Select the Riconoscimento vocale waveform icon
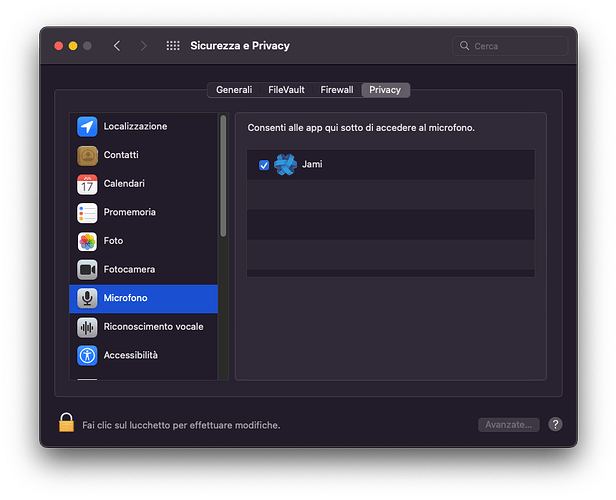Image resolution: width=616 pixels, height=500 pixels. pyautogui.click(x=87, y=327)
